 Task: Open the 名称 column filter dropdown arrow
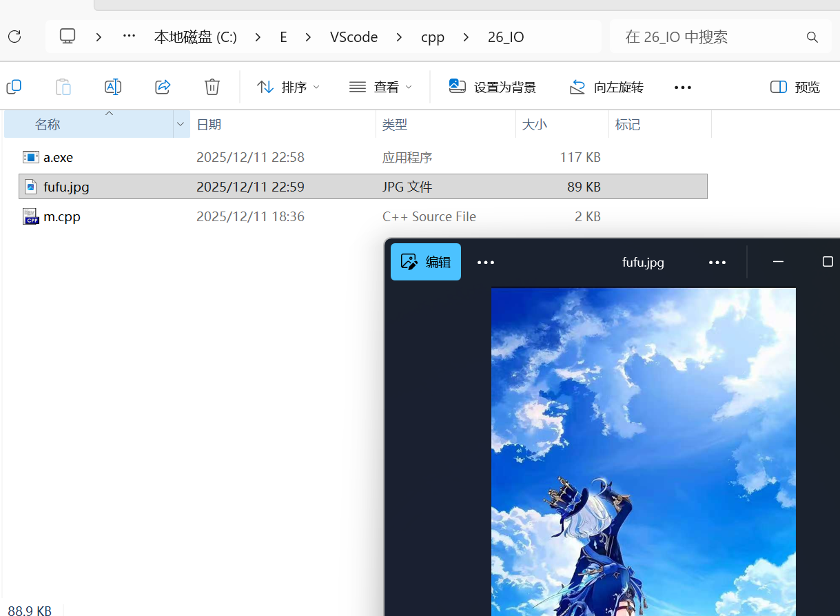181,124
